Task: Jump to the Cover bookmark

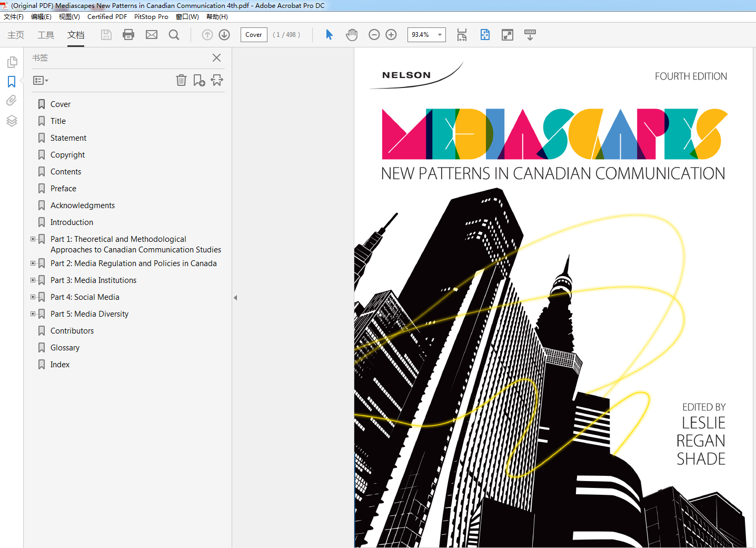Action: pos(61,104)
